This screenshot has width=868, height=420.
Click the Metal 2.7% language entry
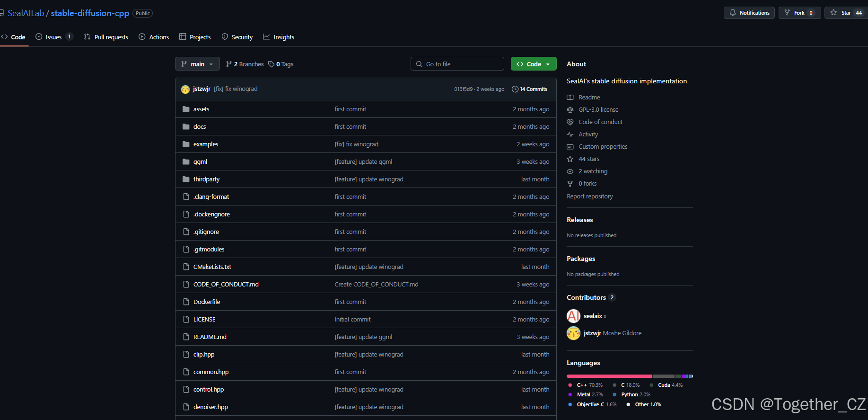coord(586,394)
